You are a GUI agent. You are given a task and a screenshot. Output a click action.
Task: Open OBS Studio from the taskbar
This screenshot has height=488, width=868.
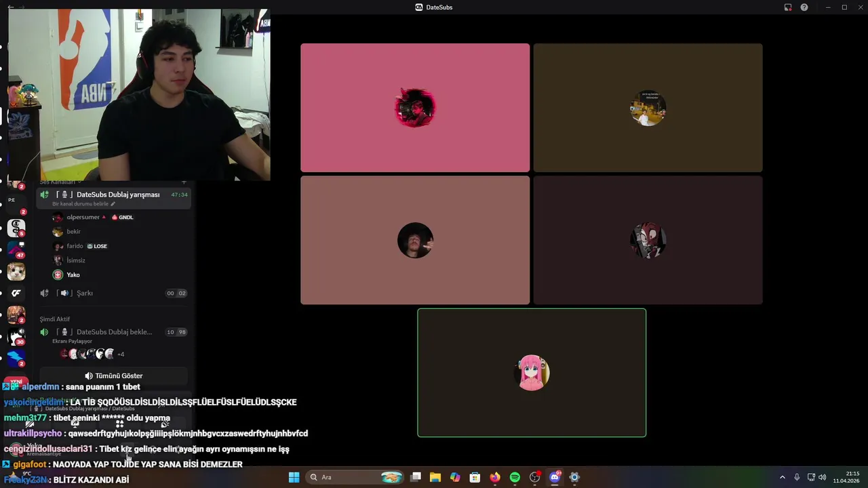535,477
